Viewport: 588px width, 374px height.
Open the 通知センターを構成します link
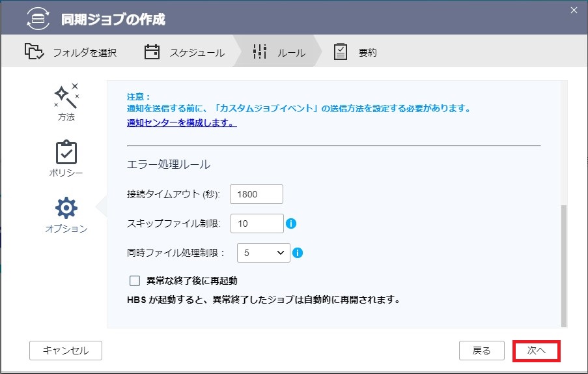(182, 122)
